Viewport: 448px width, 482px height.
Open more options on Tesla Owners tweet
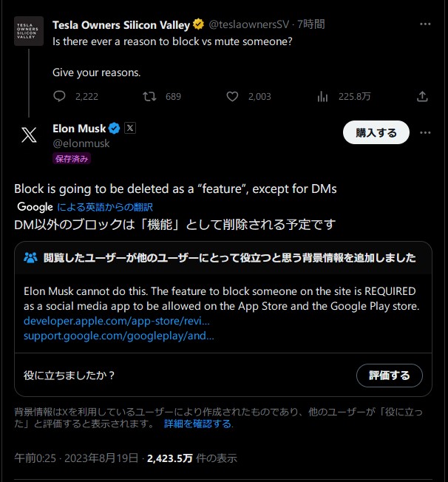(x=425, y=24)
